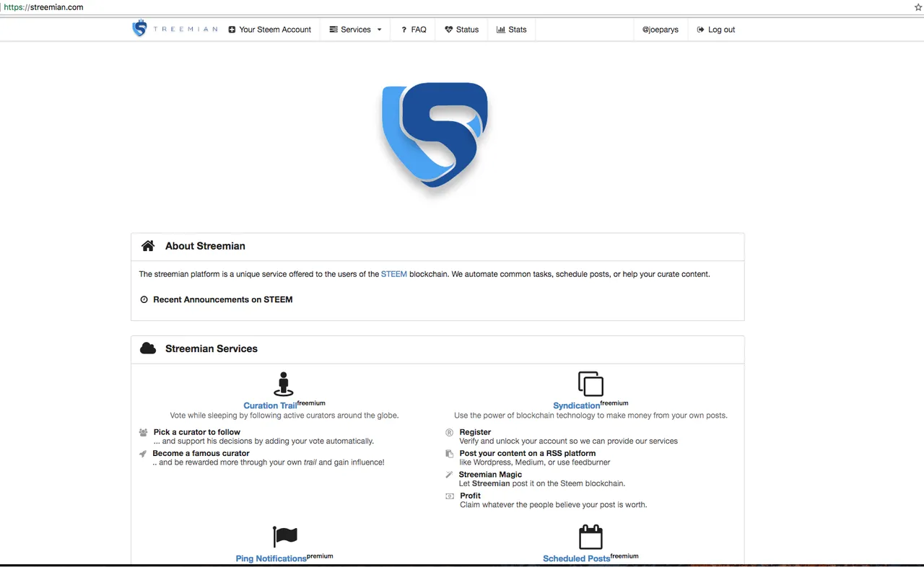This screenshot has height=567, width=924.
Task: Click the clock icon beside Recent Announcements
Action: click(x=144, y=299)
